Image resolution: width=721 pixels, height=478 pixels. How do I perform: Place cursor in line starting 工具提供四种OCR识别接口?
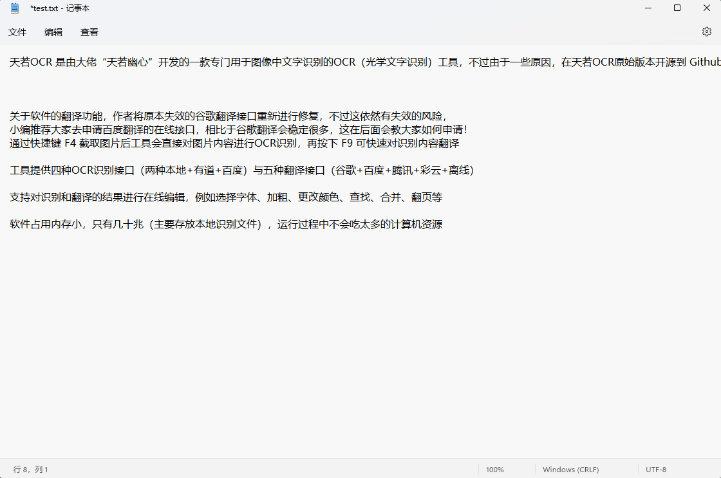coord(241,171)
